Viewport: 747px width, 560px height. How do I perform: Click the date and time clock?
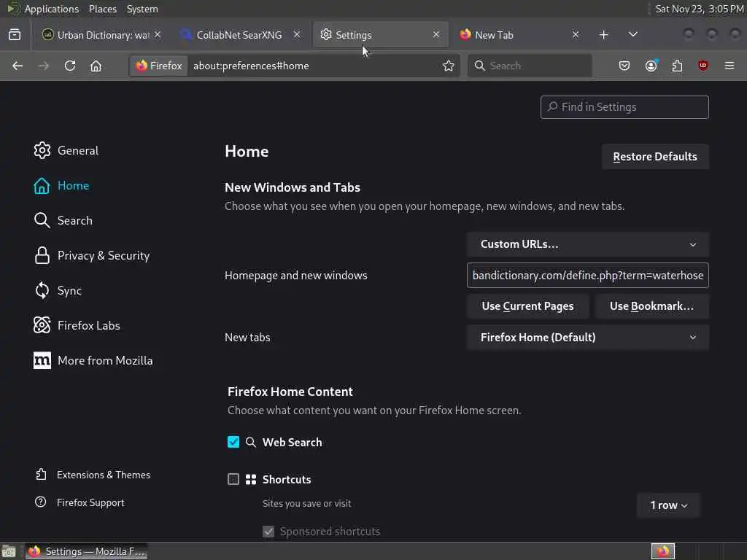(x=699, y=9)
